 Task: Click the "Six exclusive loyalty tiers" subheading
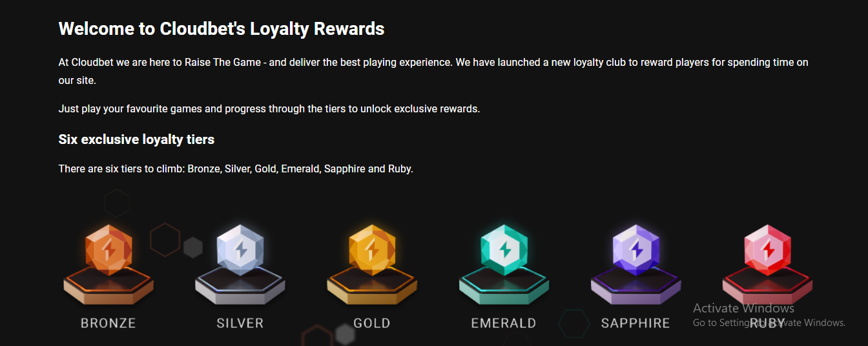[x=136, y=139]
